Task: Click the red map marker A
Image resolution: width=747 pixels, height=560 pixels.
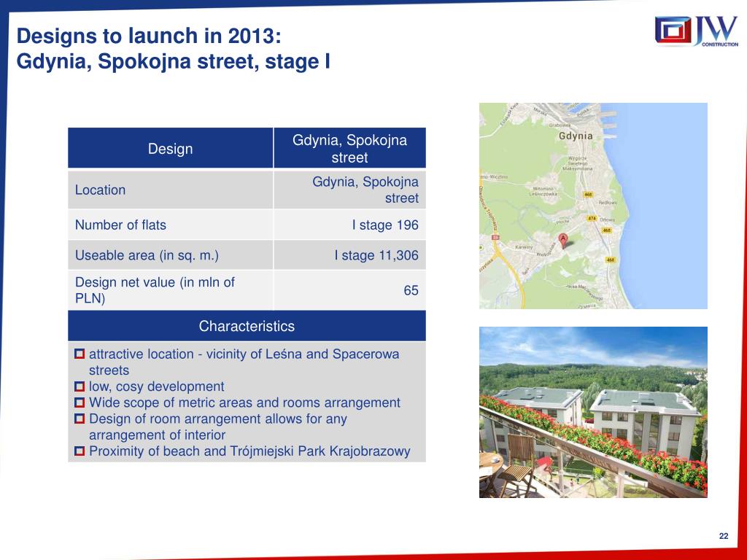Action: click(563, 241)
